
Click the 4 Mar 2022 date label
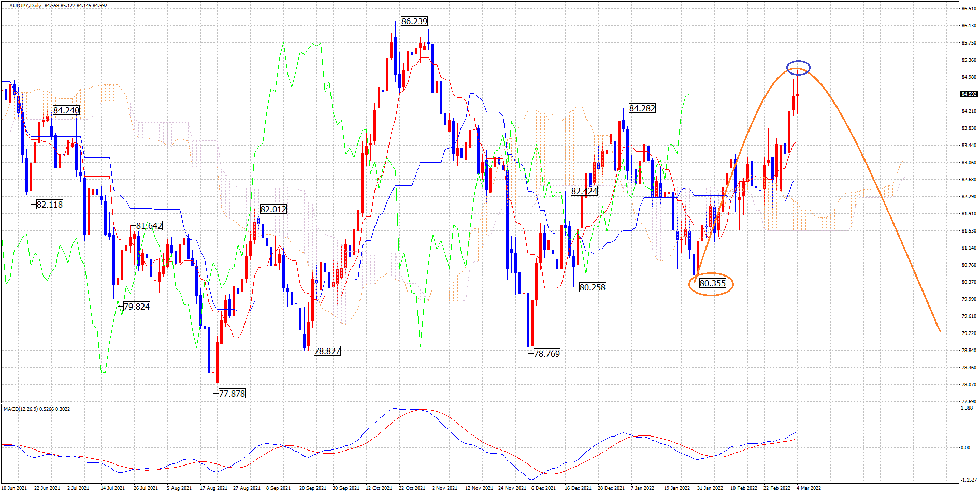click(808, 488)
